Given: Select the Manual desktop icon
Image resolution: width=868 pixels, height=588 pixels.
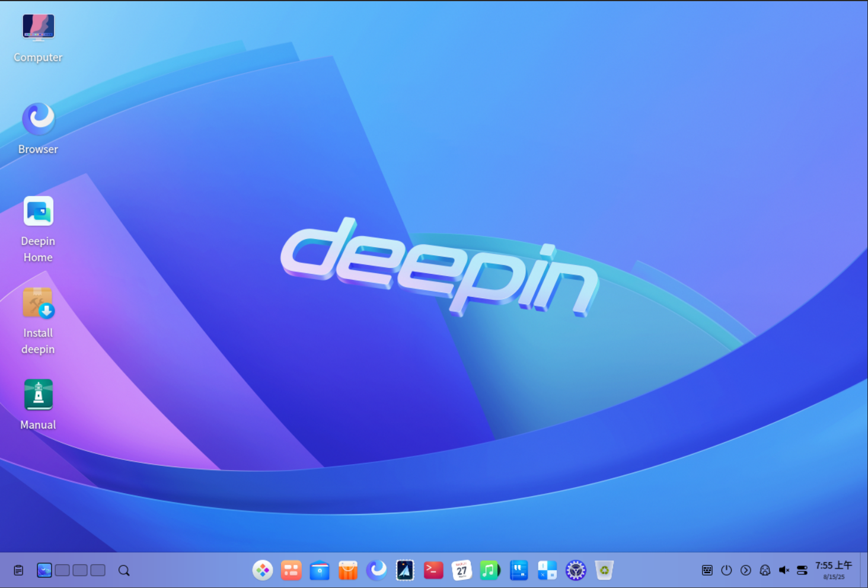Looking at the screenshot, I should pos(38,395).
